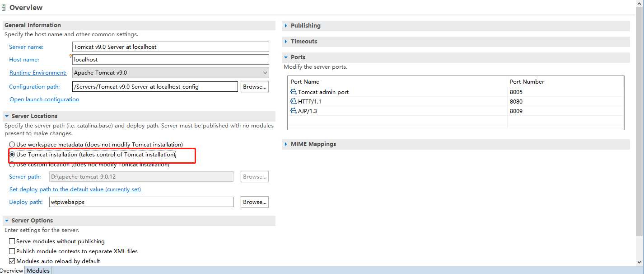Viewport: 644px width, 274px height.
Task: Click Browse next to Configuration path
Action: pyautogui.click(x=255, y=87)
